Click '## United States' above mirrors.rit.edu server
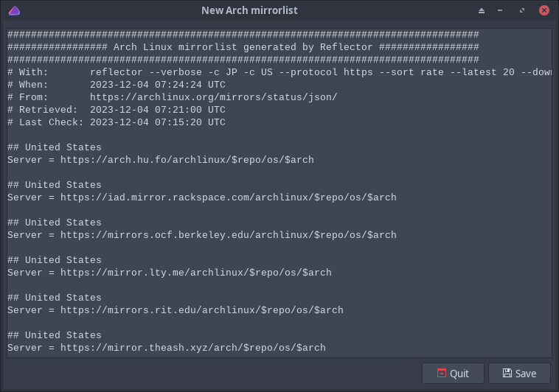Screen dimensions: 559x392 pos(55,298)
